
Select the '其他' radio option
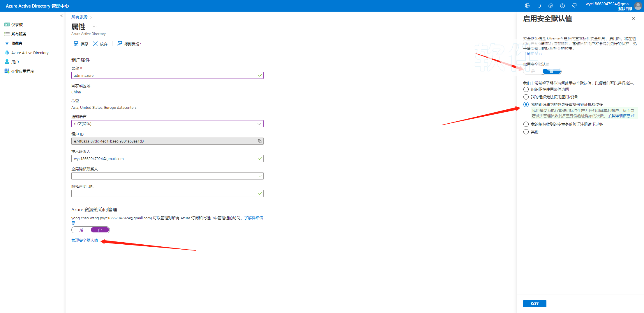(x=526, y=132)
